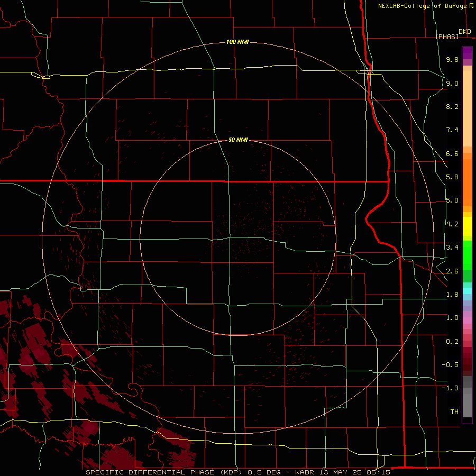476x476 pixels.
Task: Click the 2.6 scale value
Action: [x=452, y=271]
